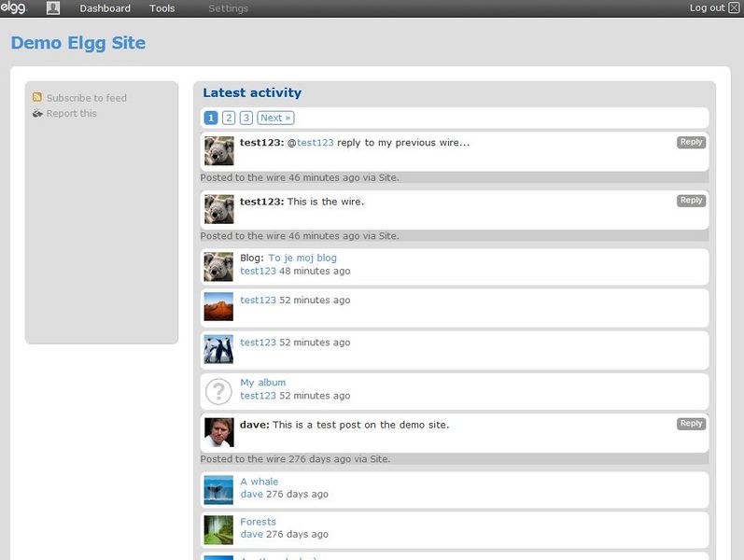Screen dimensions: 744x560
Task: Reply to dave's test post
Action: 692,424
